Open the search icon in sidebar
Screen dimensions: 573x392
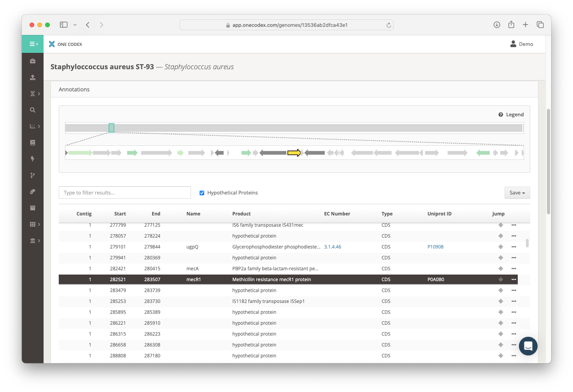point(33,110)
